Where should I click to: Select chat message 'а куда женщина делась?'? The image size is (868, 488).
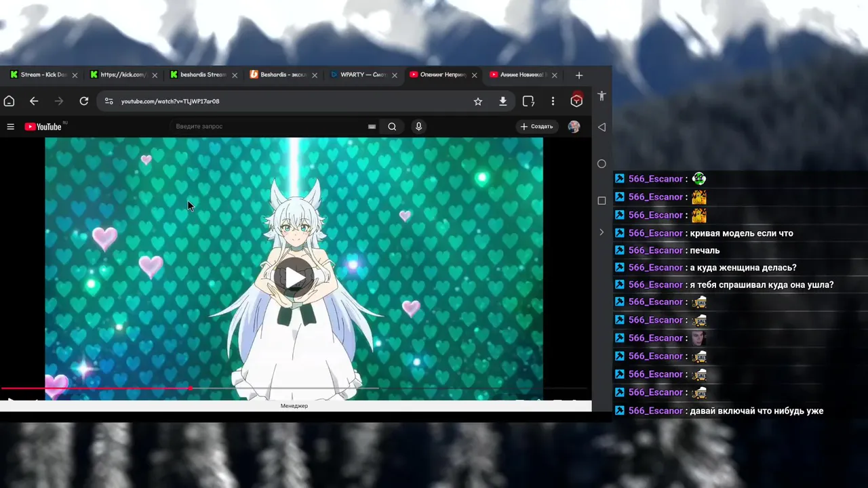pos(743,268)
